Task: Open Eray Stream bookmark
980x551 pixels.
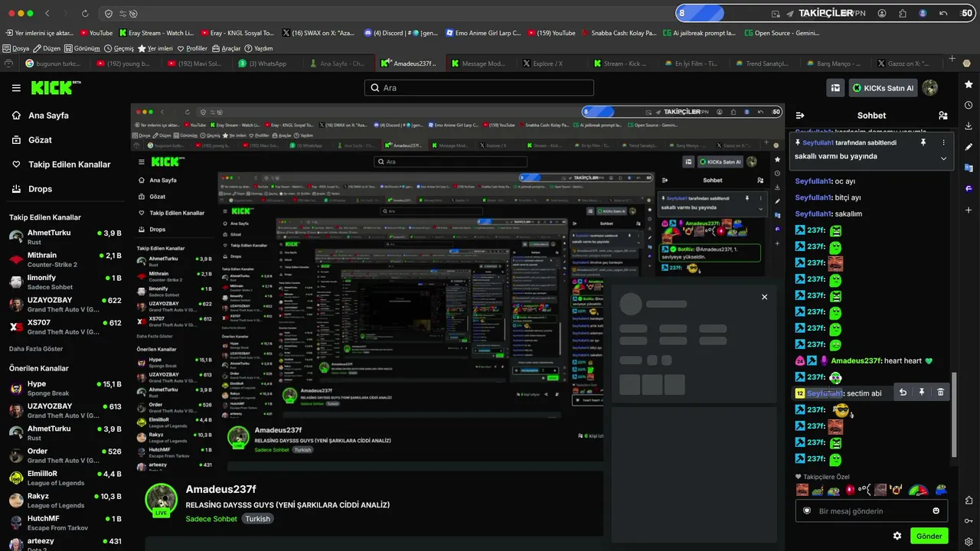Action: click(156, 33)
